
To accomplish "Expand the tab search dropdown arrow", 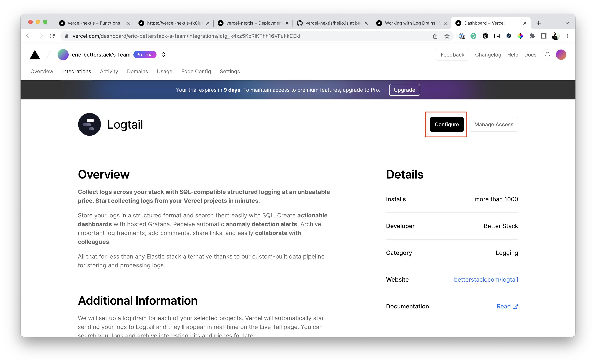I will point(567,23).
